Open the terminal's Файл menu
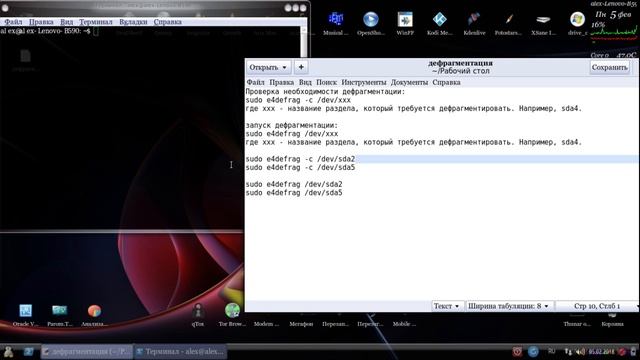Viewport: 640px width, 360px height. click(x=13, y=22)
